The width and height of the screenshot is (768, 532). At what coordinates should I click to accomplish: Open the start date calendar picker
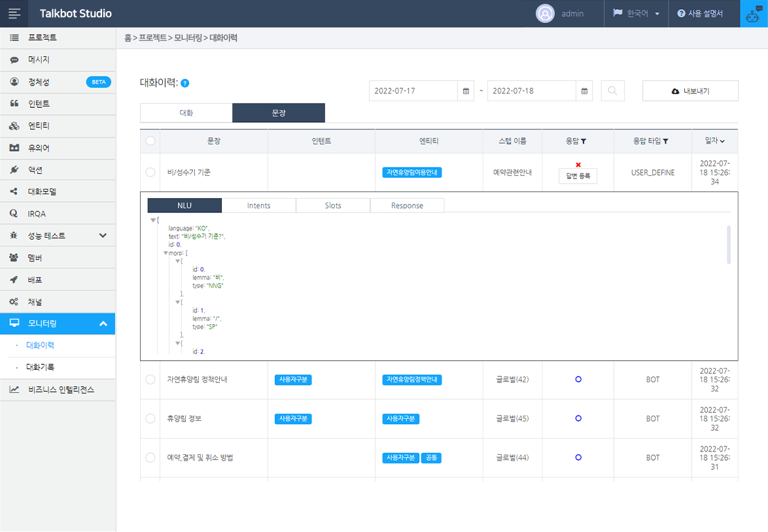[x=466, y=91]
